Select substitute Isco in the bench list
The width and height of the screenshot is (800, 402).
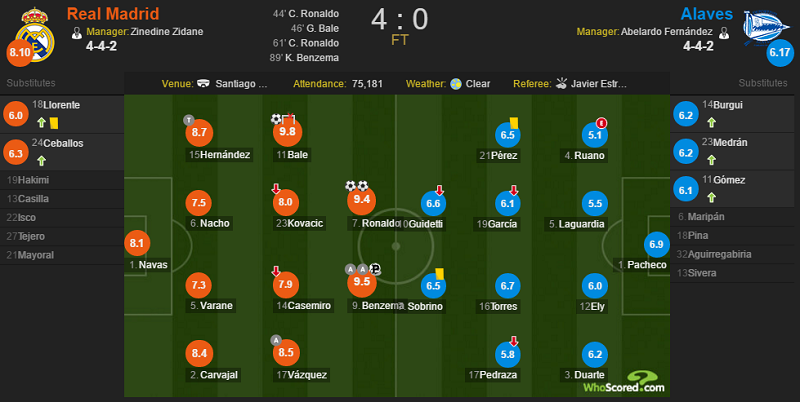click(62, 217)
